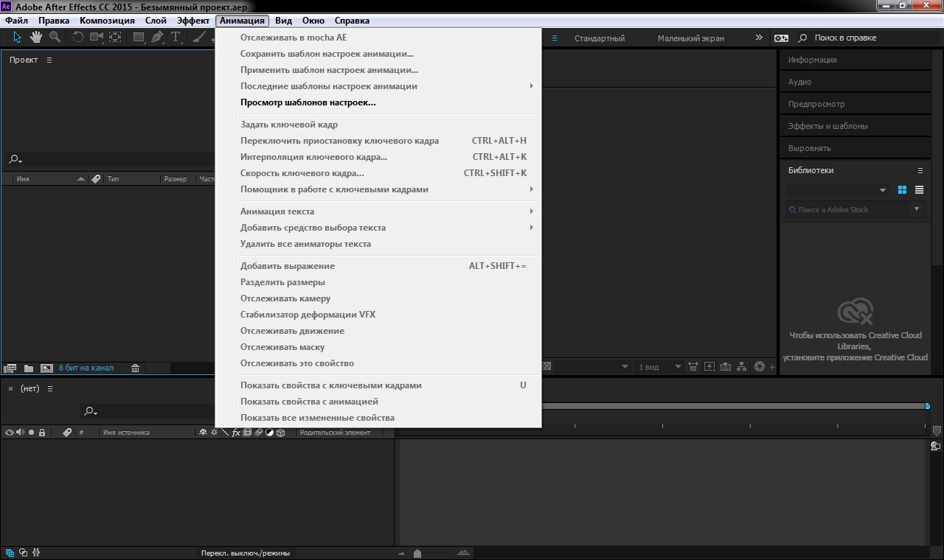The image size is (944, 560).
Task: Toggle the Shy switch column icon
Action: 203,433
